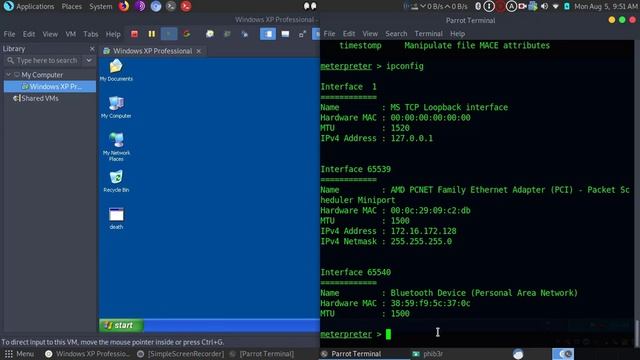Open the snapshot manager toolbar icon
The width and height of the screenshot is (640, 360).
(244, 34)
